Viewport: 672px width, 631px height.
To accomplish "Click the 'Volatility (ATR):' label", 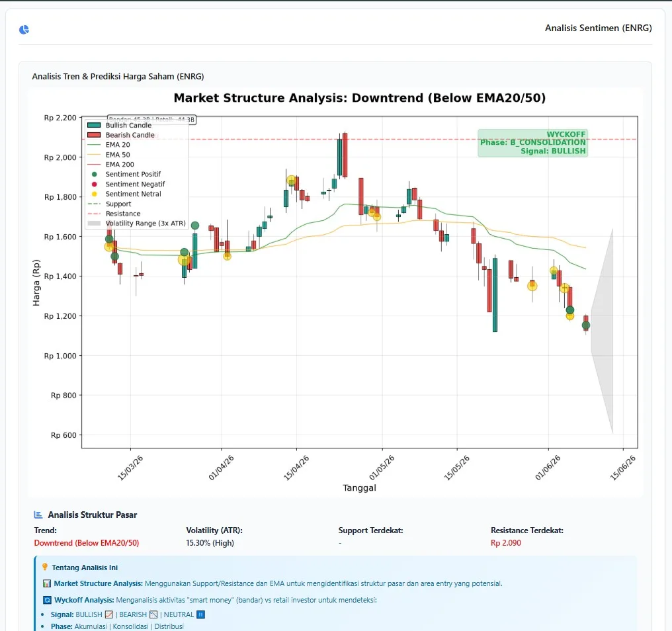I will tap(214, 530).
